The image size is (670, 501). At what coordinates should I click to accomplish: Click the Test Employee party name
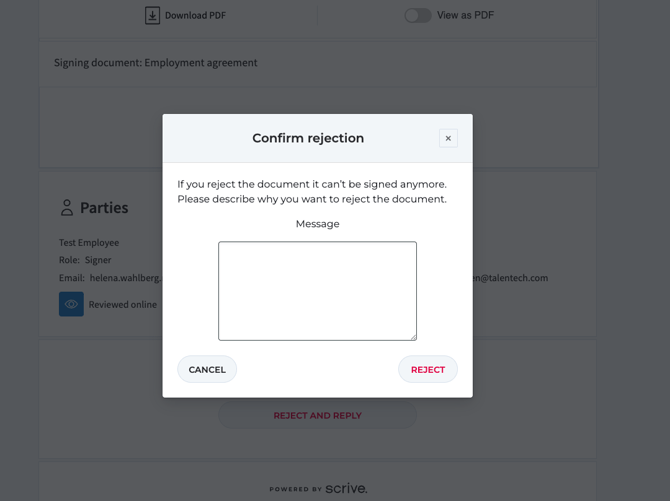click(89, 242)
